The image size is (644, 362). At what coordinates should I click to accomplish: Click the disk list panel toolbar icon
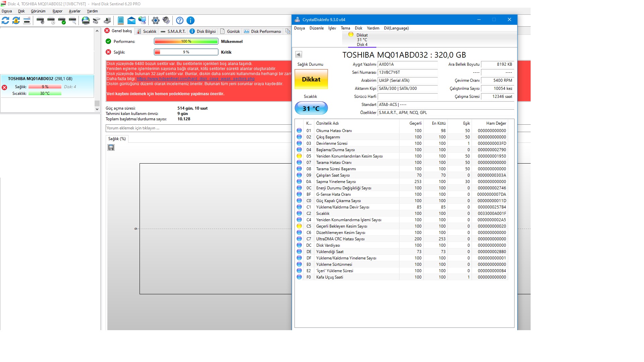pos(27,20)
